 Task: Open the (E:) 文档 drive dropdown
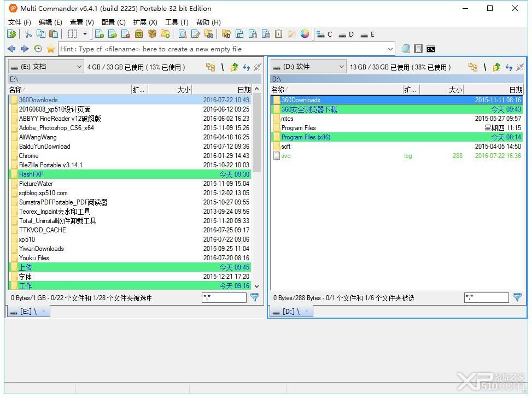(x=46, y=67)
